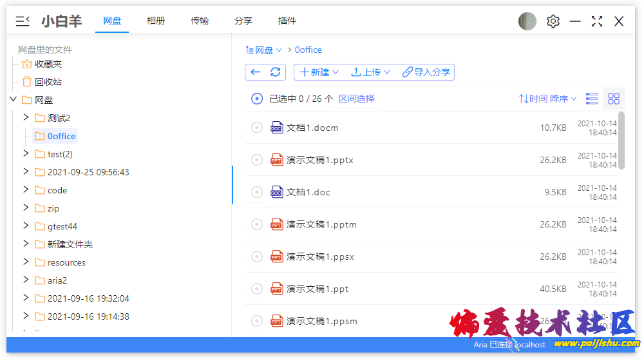
Task: Switch to the 相册 tab
Action: pos(156,21)
